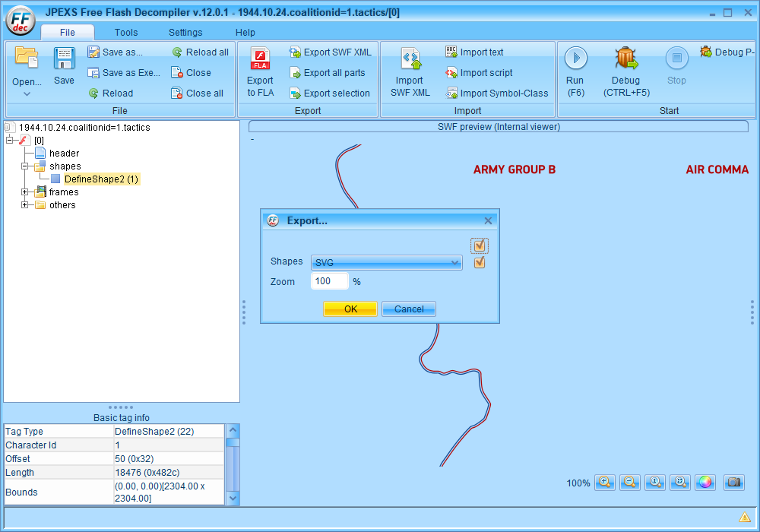Viewport: 760px width, 532px height.
Task: Start Debug (CTRL+F5)
Action: [626, 71]
